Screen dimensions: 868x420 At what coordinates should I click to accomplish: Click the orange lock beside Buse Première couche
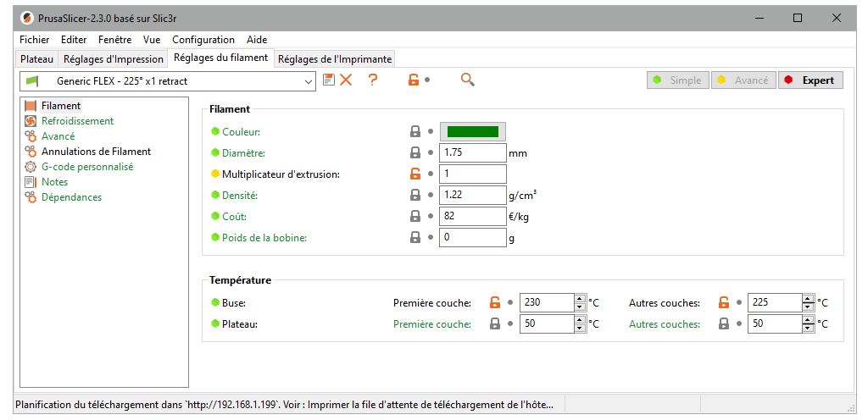[x=495, y=302]
